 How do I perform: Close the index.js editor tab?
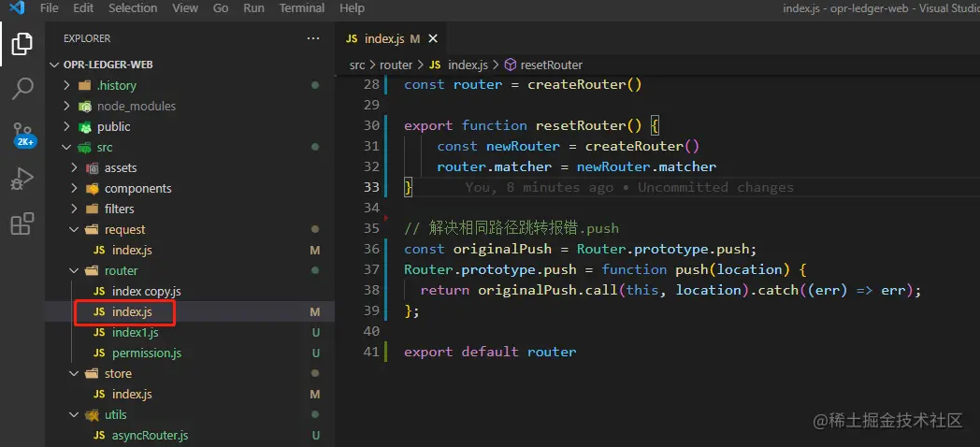[x=433, y=38]
